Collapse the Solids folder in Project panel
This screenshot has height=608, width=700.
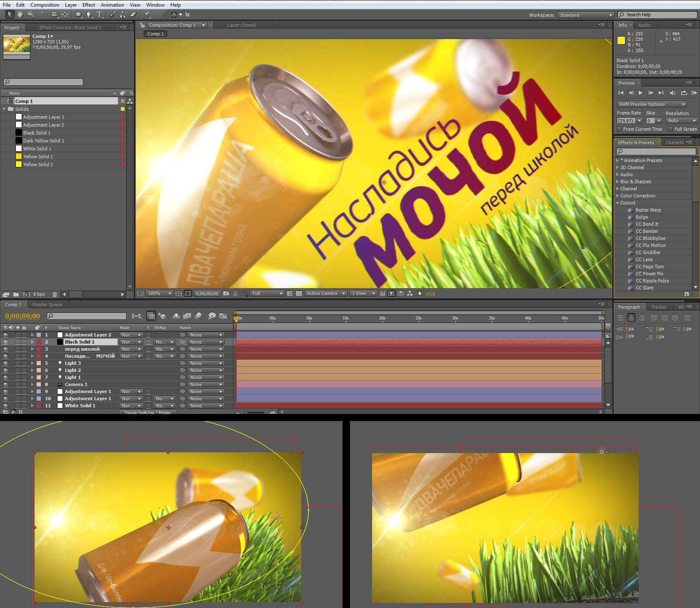(x=5, y=109)
